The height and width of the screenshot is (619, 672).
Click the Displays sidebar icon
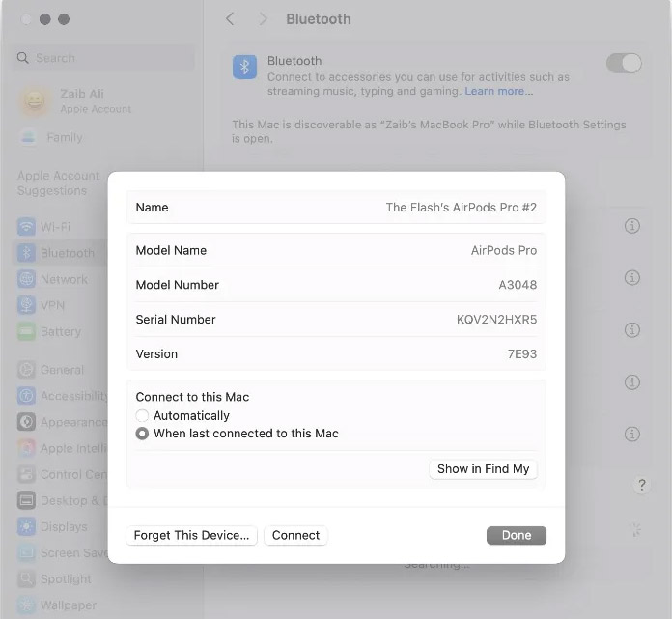tap(26, 527)
